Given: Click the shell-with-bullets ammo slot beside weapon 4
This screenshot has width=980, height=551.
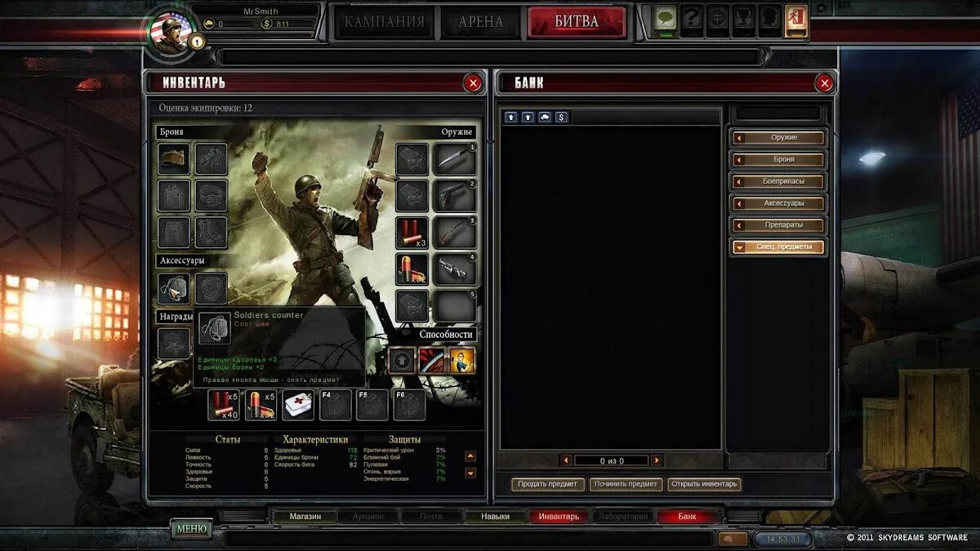Looking at the screenshot, I should [x=412, y=269].
